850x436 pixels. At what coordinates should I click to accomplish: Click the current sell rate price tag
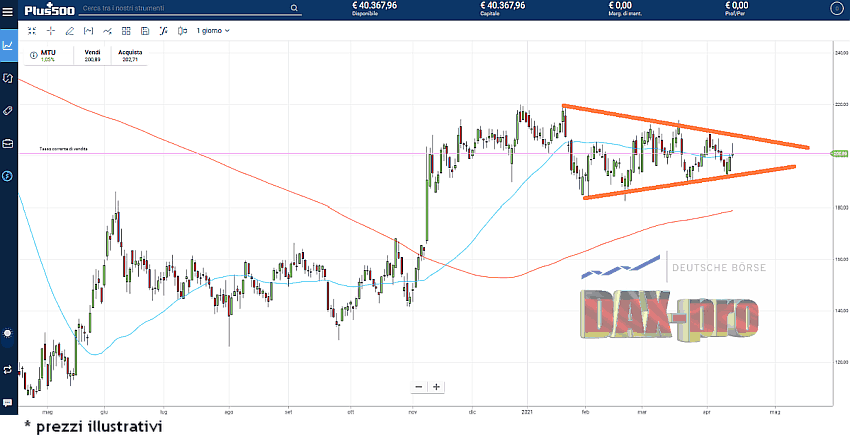coord(839,153)
